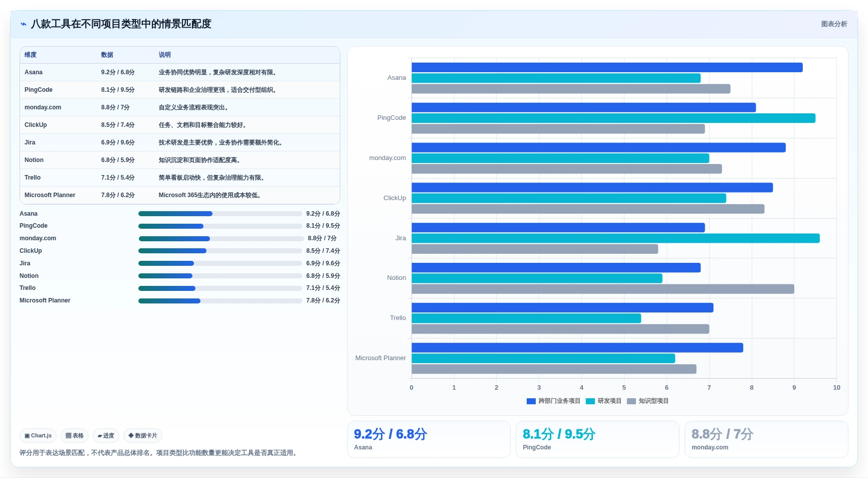Click ClickUp's gray bar in the chart

(588, 209)
